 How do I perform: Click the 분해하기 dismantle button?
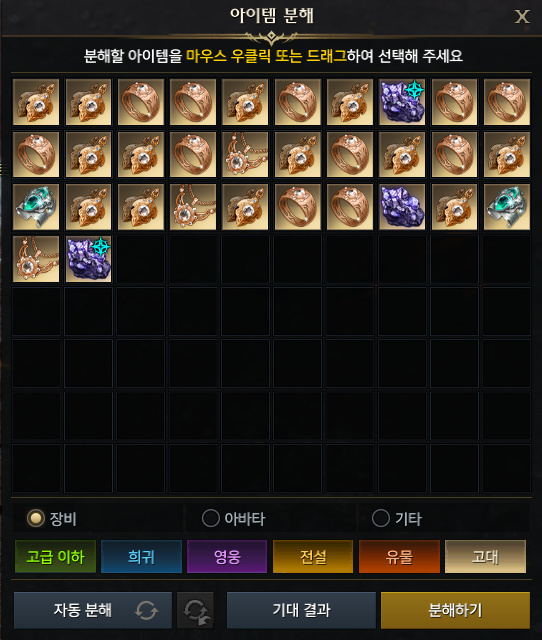(455, 610)
